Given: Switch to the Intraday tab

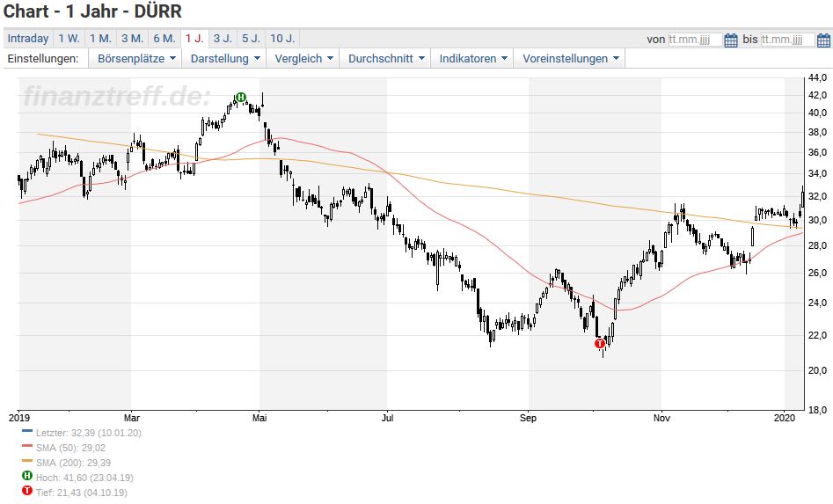Looking at the screenshot, I should tap(28, 38).
